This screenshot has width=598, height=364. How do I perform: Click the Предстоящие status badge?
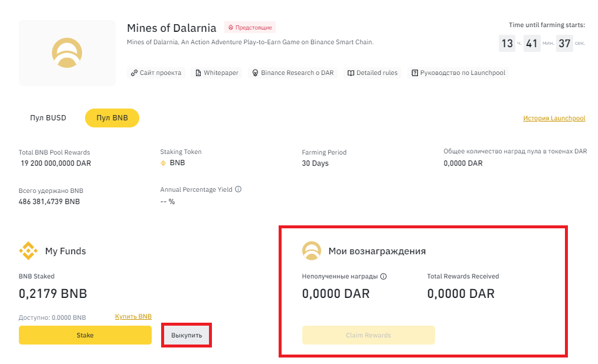(250, 28)
